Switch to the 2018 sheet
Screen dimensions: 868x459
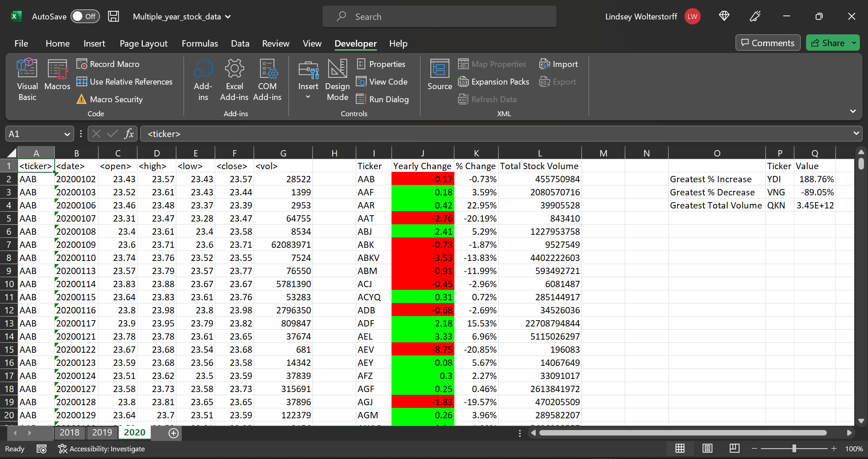(x=69, y=432)
